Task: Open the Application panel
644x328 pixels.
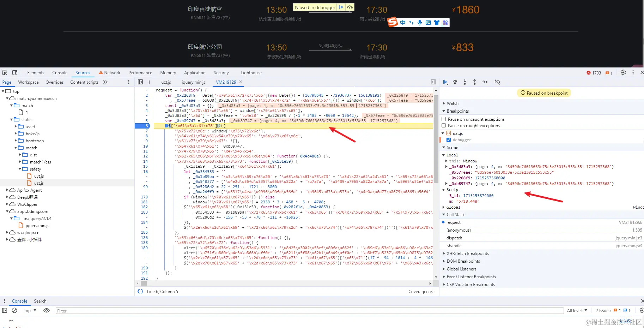Action: pyautogui.click(x=195, y=73)
